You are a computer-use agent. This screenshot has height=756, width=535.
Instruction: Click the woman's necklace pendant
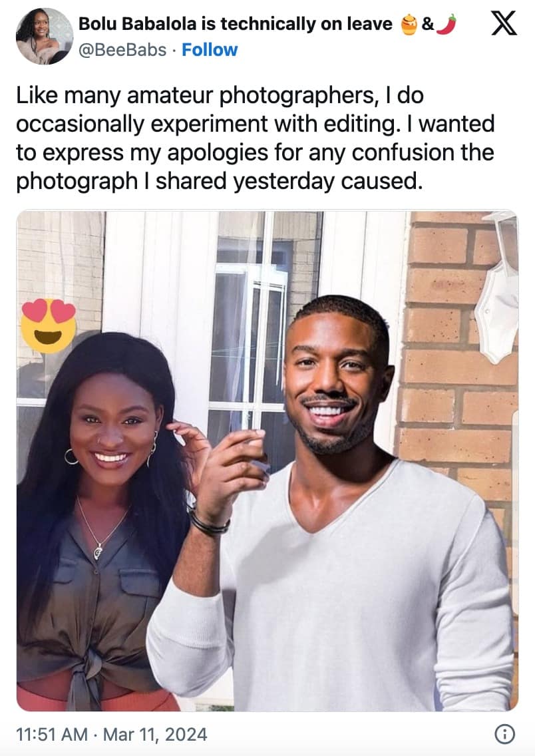click(98, 551)
